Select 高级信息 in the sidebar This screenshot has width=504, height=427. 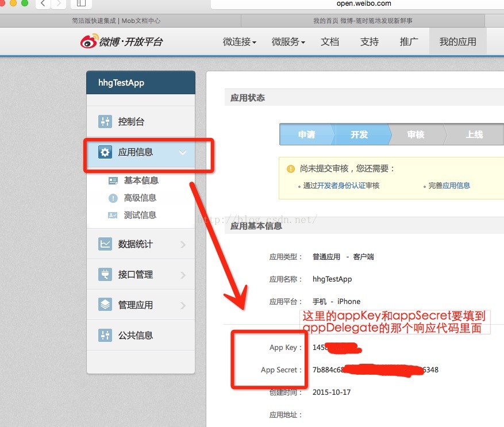[140, 198]
